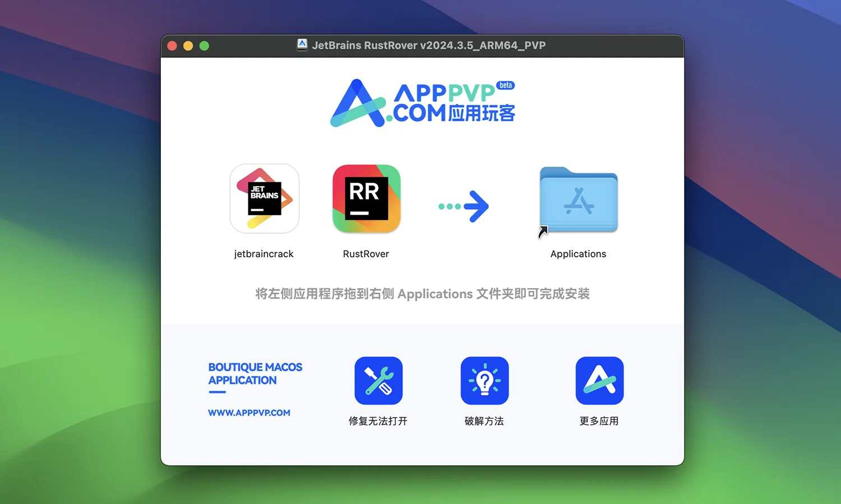Image resolution: width=841 pixels, height=504 pixels.
Task: Open the 修复无法打开 wrench icon
Action: point(378,381)
